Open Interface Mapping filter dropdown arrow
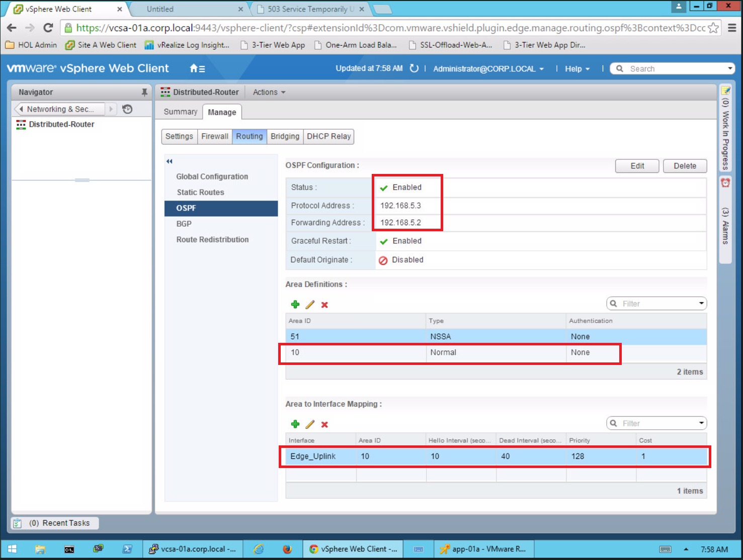Image resolution: width=743 pixels, height=560 pixels. coord(701,423)
